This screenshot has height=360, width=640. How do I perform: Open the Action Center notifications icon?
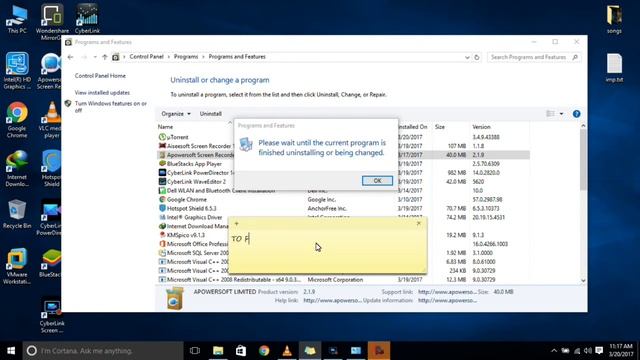[x=599, y=351]
